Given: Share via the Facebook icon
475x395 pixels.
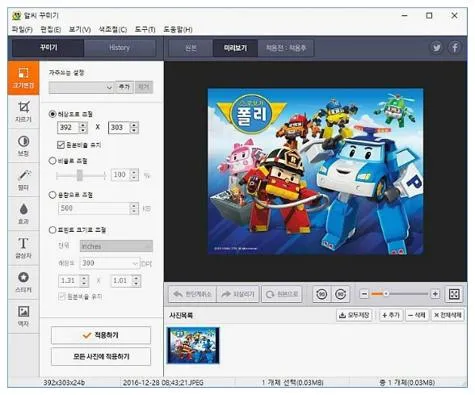Looking at the screenshot, I should (x=455, y=48).
